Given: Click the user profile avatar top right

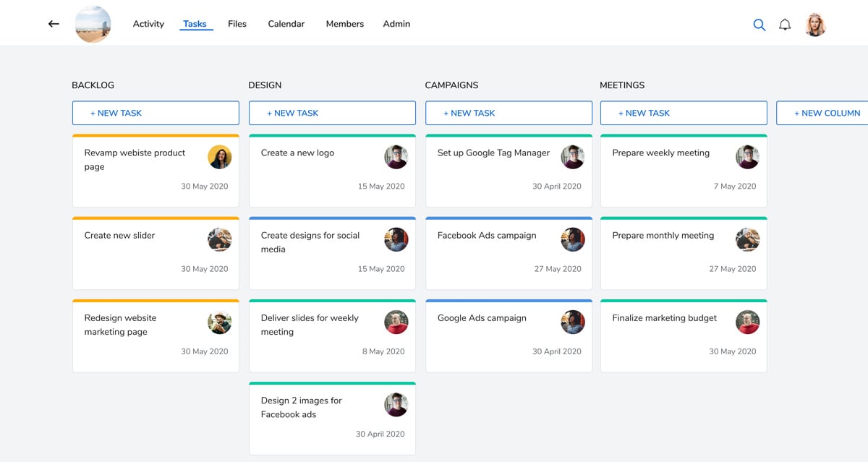Looking at the screenshot, I should tap(815, 25).
